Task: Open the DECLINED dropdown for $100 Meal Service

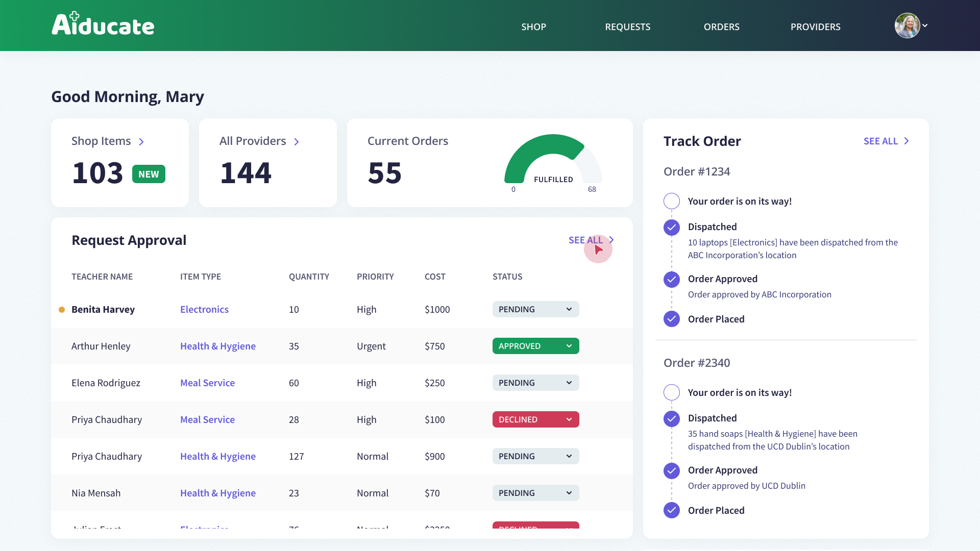Action: [535, 419]
